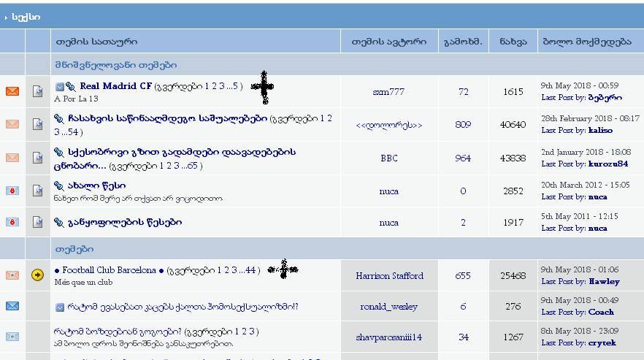The width and height of the screenshot is (644, 360).
Task: Click the locked-topic icon in the ახალი წესი row
Action: (12, 191)
